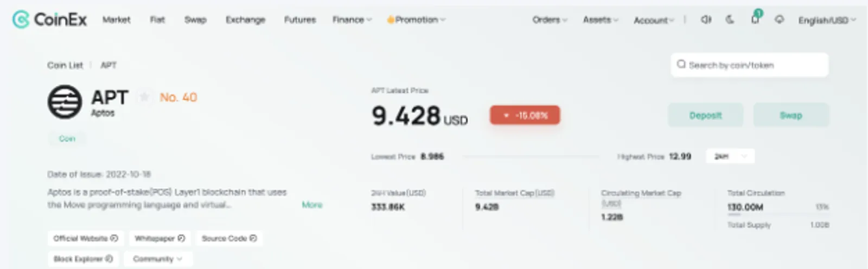Expand the Community dropdown
The height and width of the screenshot is (269, 868).
(158, 259)
